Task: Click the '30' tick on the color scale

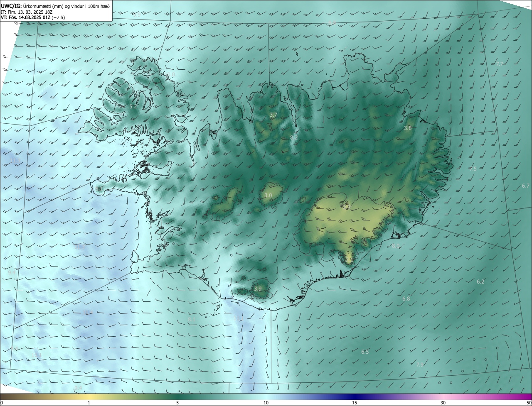Action: click(x=443, y=403)
